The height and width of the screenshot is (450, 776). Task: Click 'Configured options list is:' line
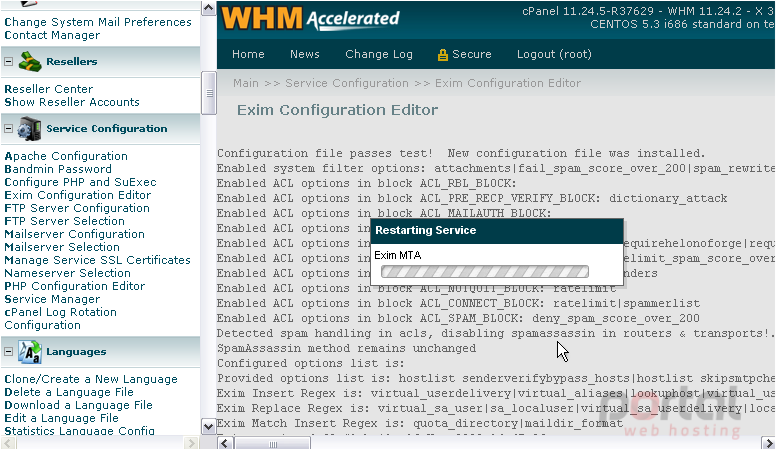pyautogui.click(x=311, y=363)
